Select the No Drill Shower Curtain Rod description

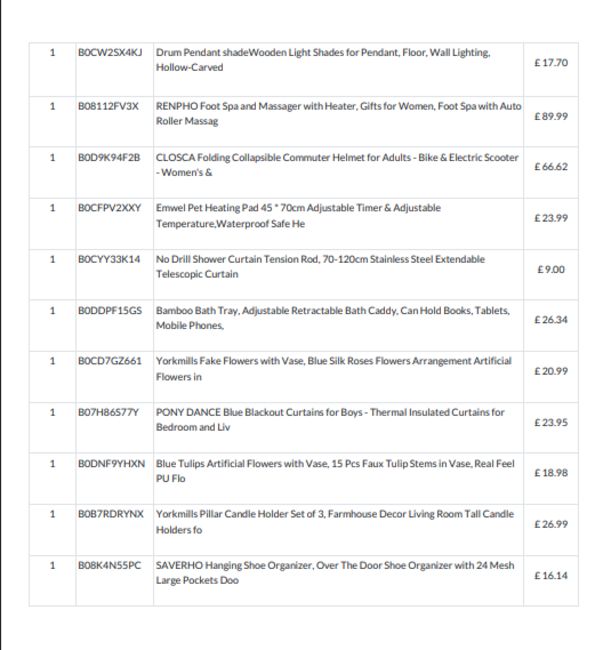pyautogui.click(x=320, y=267)
